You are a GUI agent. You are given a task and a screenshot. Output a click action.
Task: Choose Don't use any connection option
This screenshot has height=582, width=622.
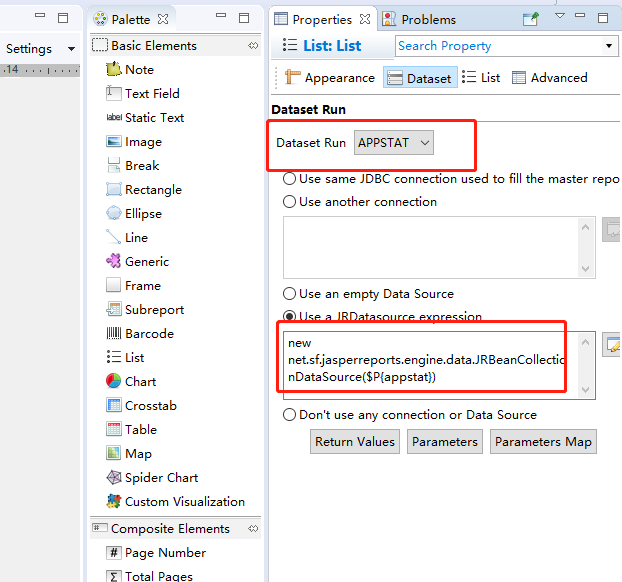289,415
